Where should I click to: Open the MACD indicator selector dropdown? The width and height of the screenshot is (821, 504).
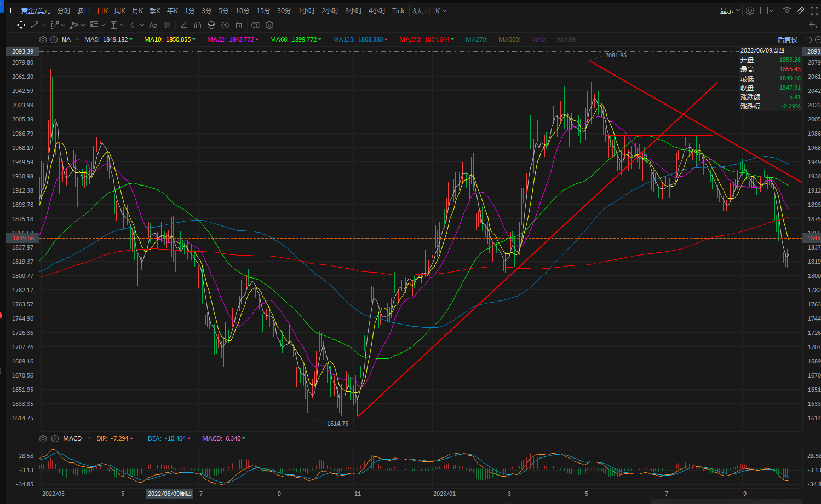tap(89, 438)
